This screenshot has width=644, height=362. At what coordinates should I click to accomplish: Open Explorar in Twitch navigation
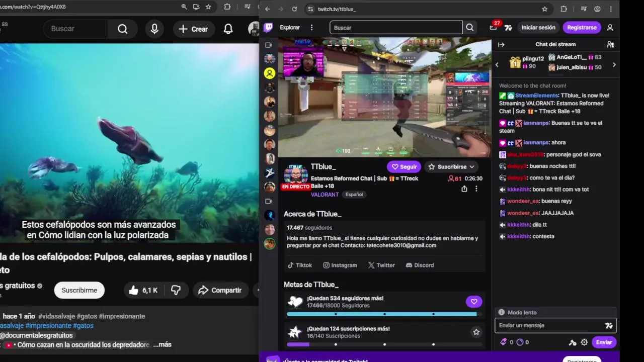point(290,28)
